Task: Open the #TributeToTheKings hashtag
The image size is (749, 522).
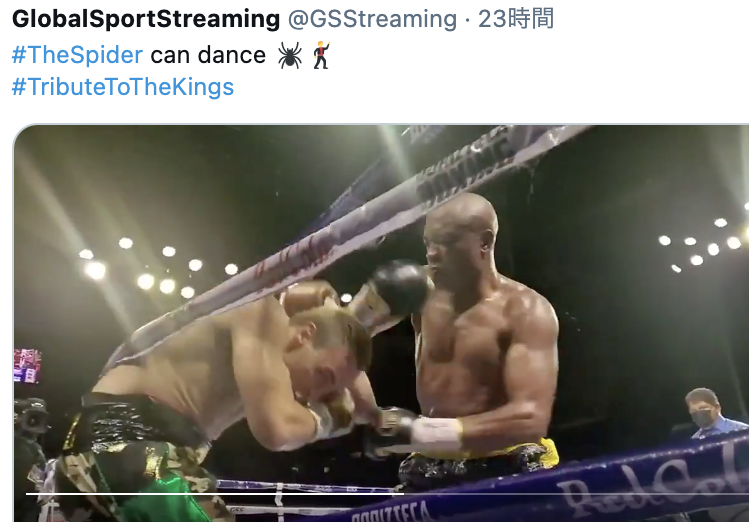Action: coord(123,87)
